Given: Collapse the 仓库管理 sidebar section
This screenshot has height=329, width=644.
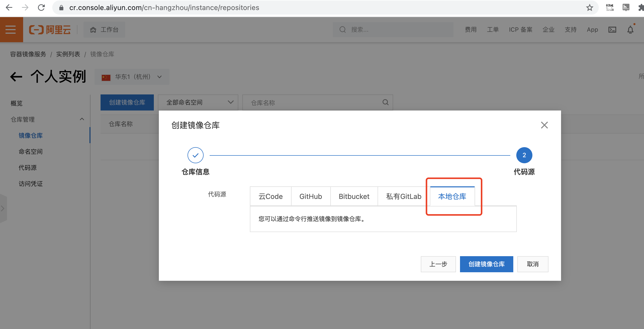Looking at the screenshot, I should pos(82,119).
